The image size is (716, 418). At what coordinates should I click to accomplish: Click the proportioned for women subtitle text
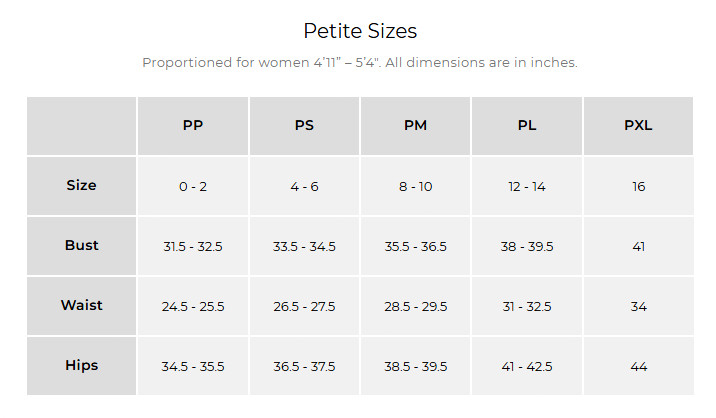(360, 62)
